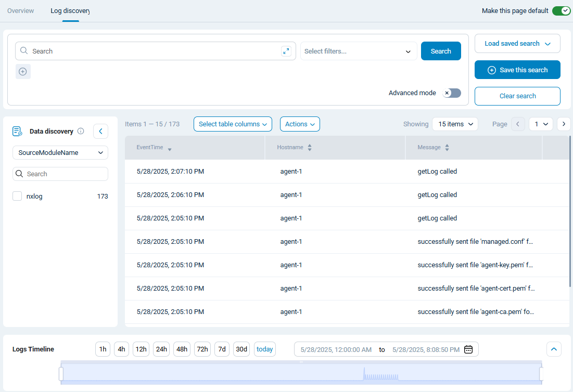Click the plus icon to add search criteria
Screen dimensions: 573x392
(22, 71)
